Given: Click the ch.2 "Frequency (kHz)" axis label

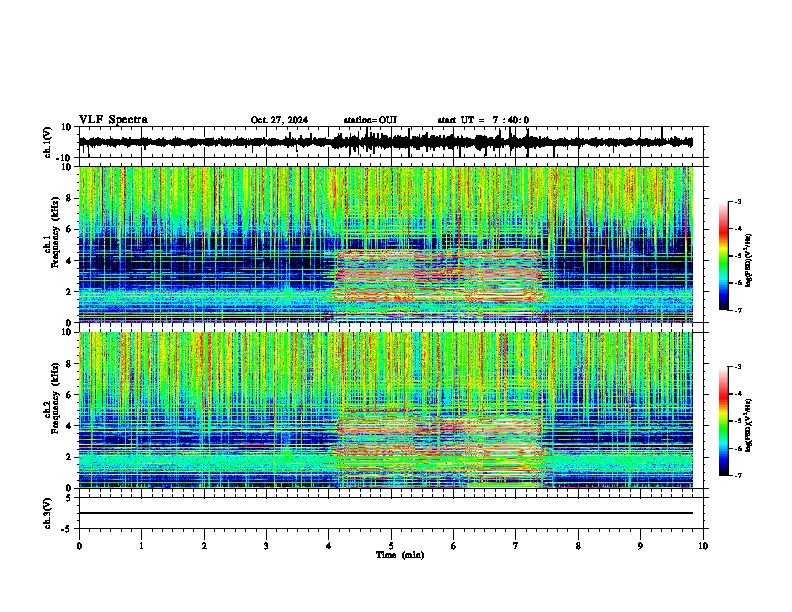Looking at the screenshot, I should 55,398.
